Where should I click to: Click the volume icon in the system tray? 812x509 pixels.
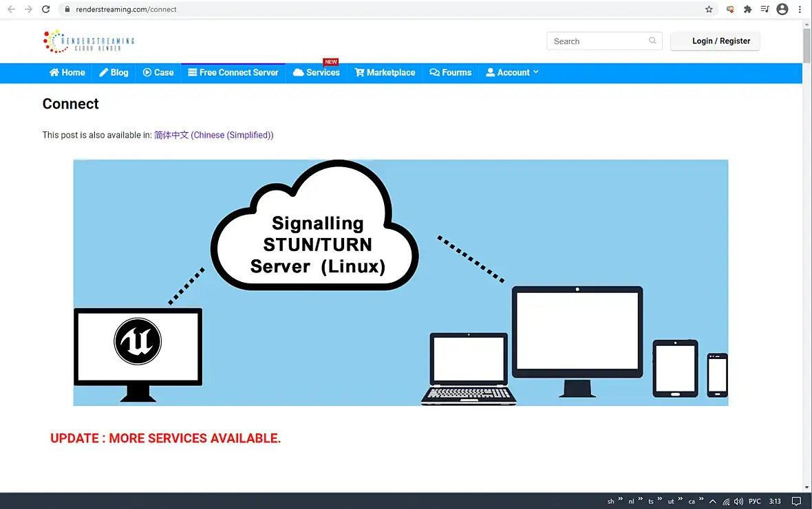pos(738,501)
